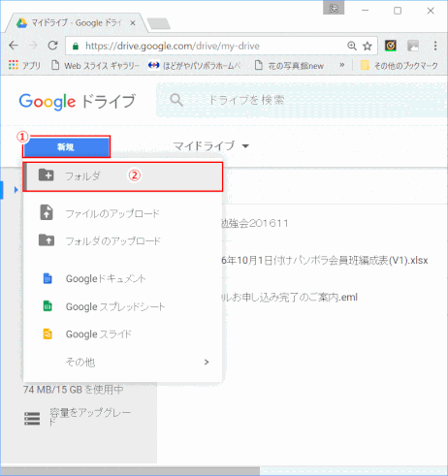Viewport: 448px width, 476px height.
Task: Choose フォルダのアップロード menu entry
Action: click(x=112, y=240)
